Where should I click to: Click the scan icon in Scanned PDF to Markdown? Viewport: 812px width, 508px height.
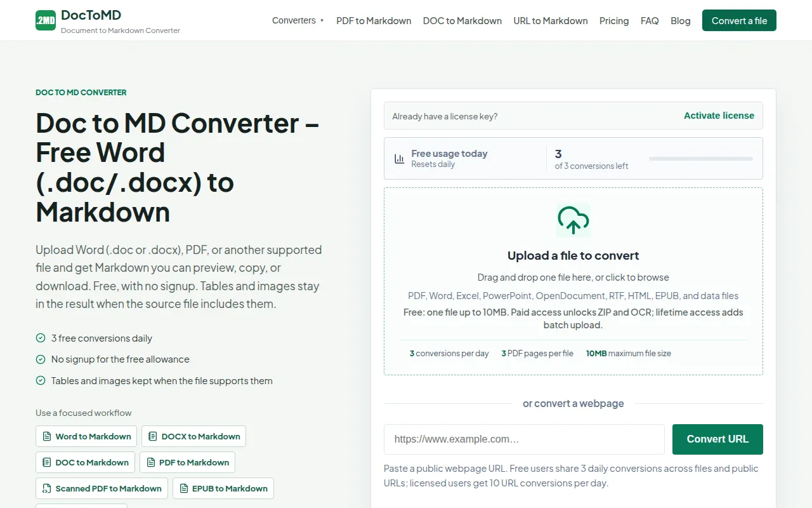(47, 488)
